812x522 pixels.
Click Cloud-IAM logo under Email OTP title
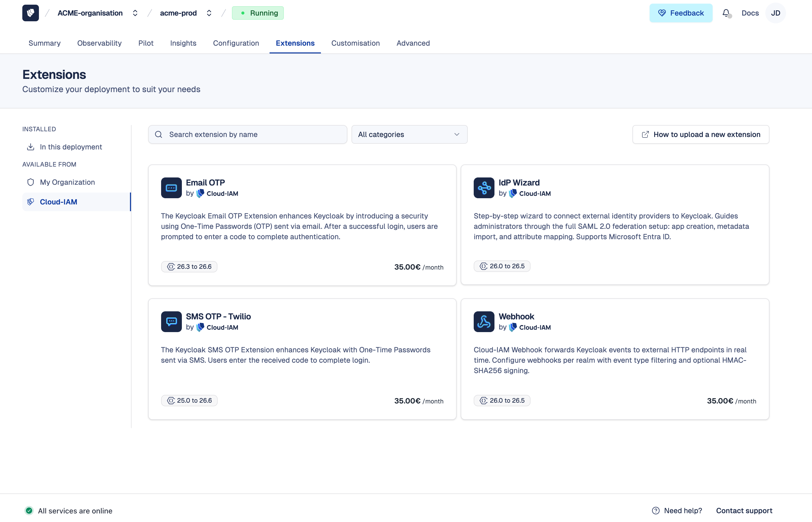click(200, 193)
